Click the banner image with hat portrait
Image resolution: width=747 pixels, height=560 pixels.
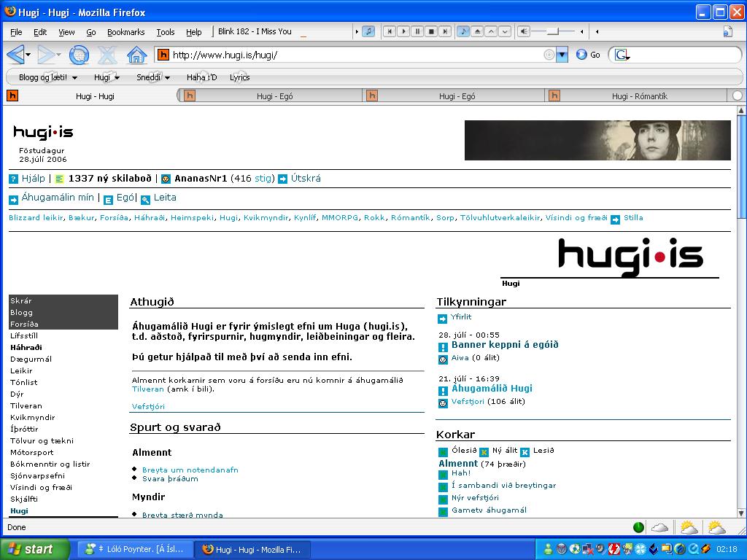coord(597,140)
